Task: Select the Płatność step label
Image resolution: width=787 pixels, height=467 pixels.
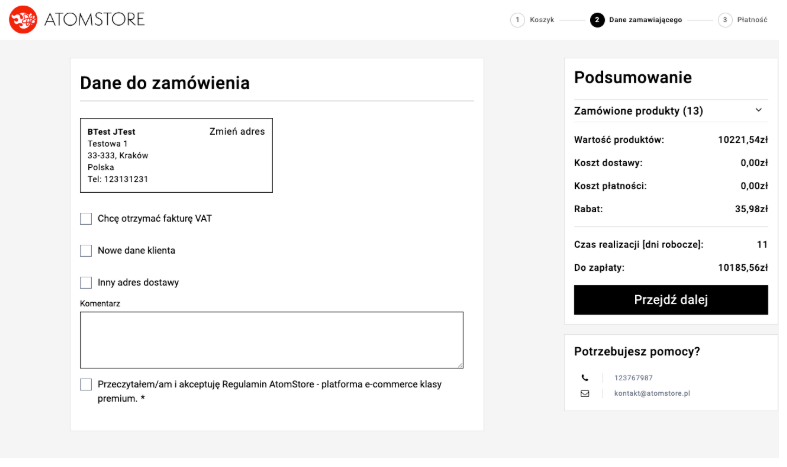Action: click(x=752, y=19)
